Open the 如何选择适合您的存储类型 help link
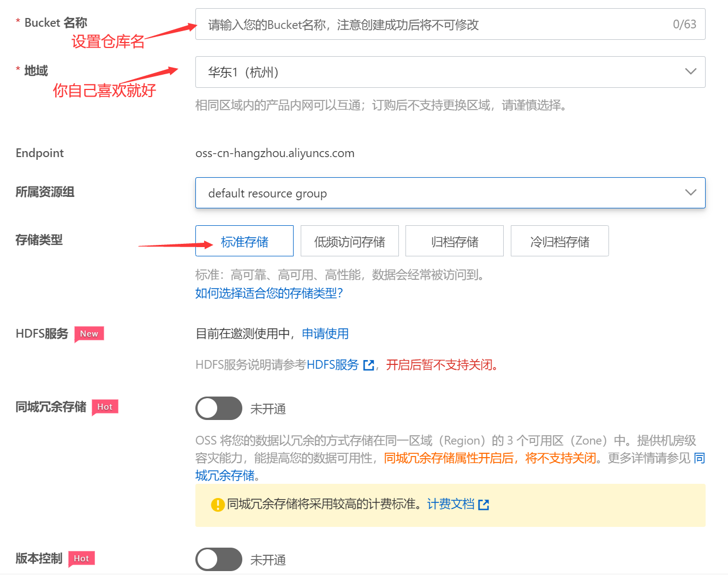This screenshot has height=576, width=728. 269,293
